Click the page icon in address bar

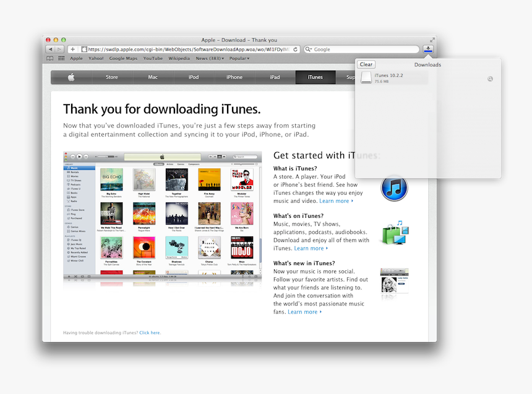(x=84, y=49)
